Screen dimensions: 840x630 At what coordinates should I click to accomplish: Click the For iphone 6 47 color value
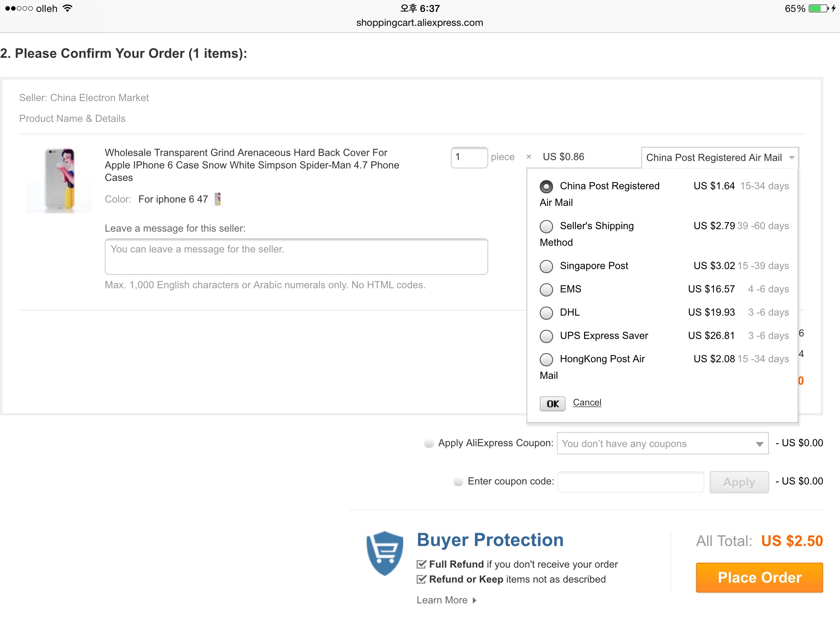[173, 199]
